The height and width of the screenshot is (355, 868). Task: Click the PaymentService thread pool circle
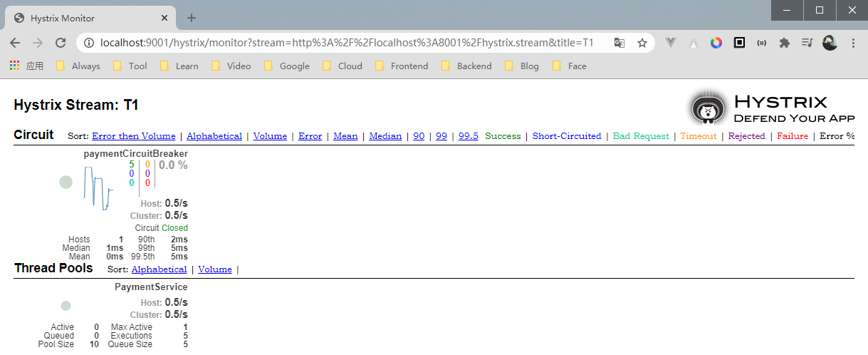66,306
